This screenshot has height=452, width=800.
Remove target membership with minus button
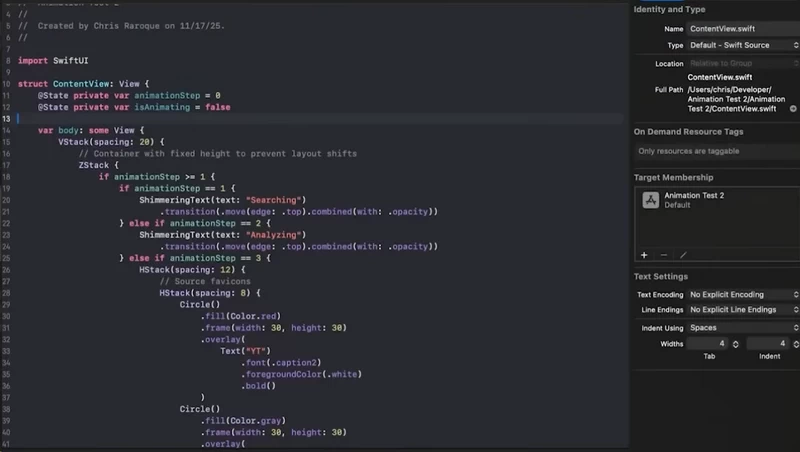coord(663,255)
